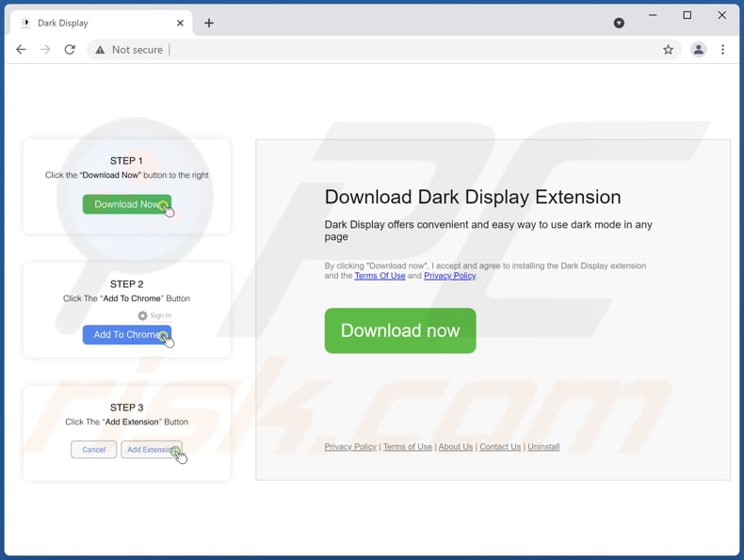Bookmark this page with the star icon

(x=668, y=50)
